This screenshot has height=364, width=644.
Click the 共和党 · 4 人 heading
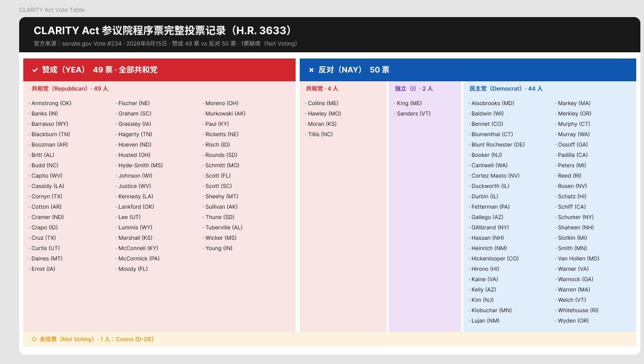[322, 89]
